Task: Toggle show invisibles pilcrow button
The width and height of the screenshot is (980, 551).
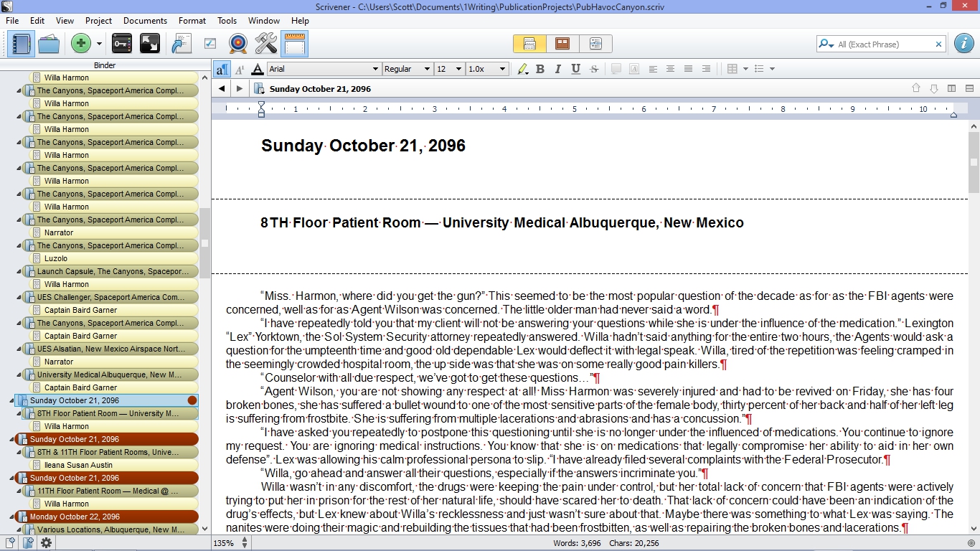Action: (222, 69)
